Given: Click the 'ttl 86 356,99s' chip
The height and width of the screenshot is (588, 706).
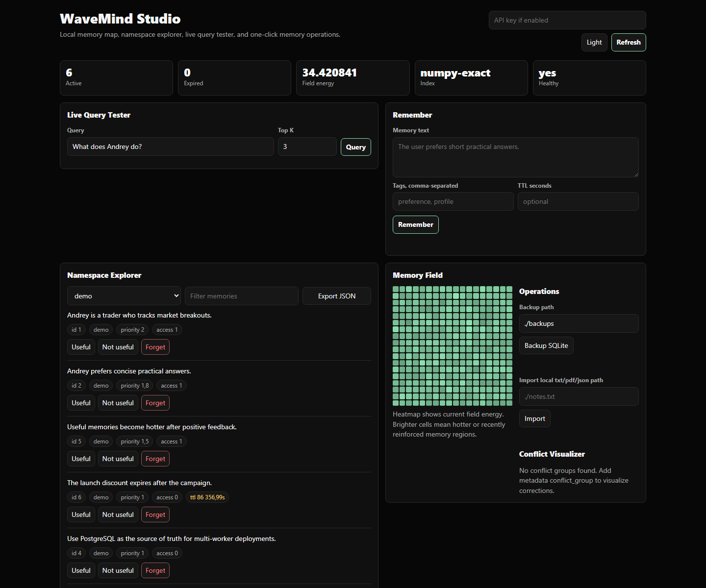Looking at the screenshot, I should (207, 497).
